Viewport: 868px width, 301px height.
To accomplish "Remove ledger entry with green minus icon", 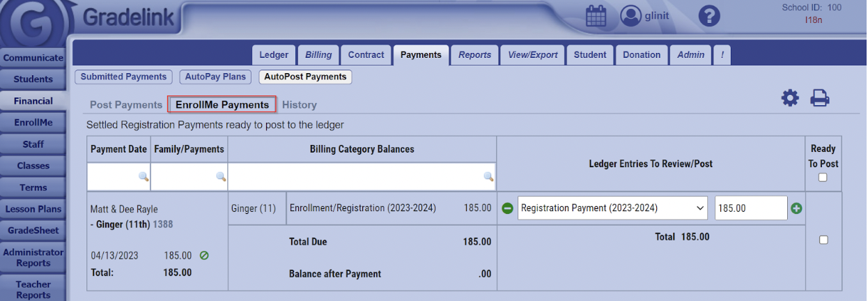I will coord(508,208).
